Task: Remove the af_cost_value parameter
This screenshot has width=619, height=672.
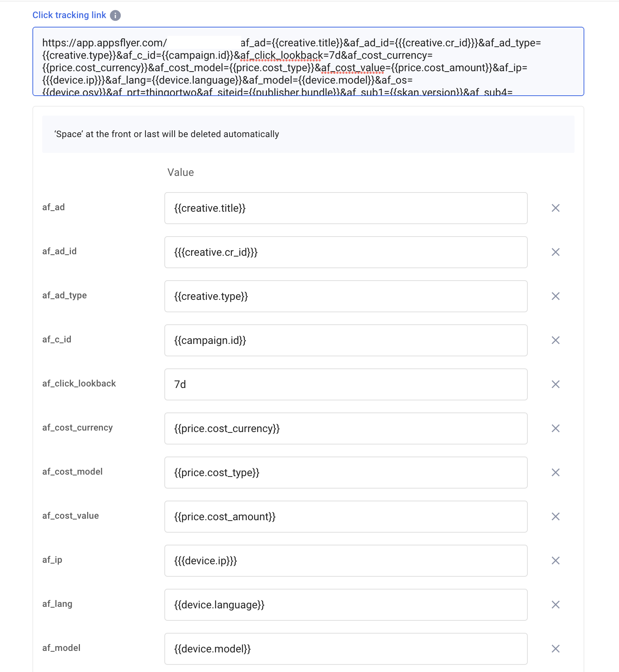Action: [x=555, y=516]
